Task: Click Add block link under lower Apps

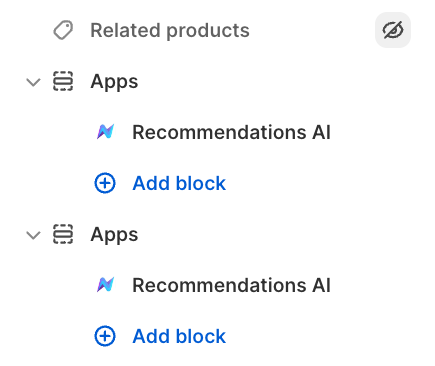Action: tap(179, 336)
